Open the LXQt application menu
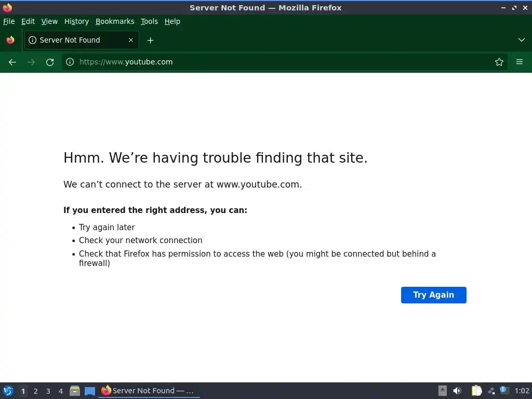 click(8, 391)
